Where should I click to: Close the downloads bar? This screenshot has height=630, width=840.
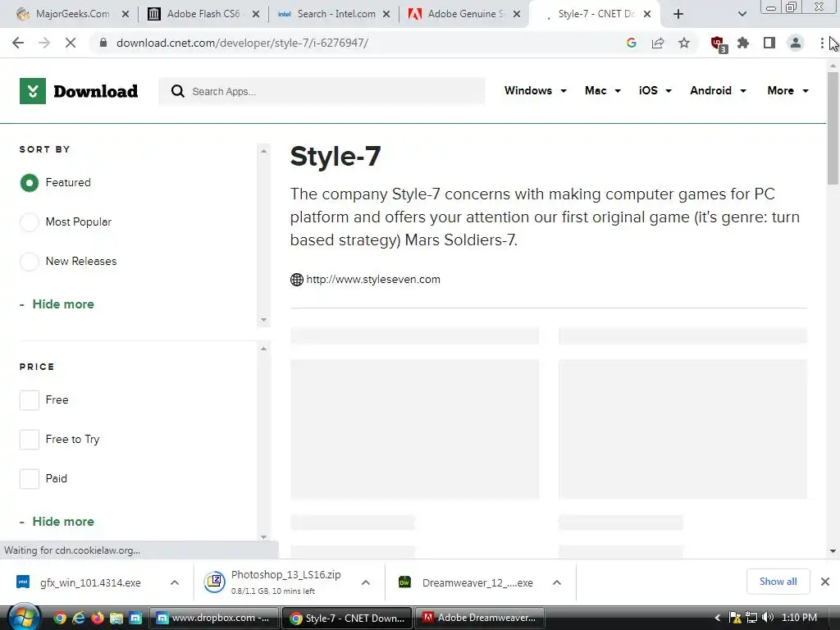click(x=825, y=582)
